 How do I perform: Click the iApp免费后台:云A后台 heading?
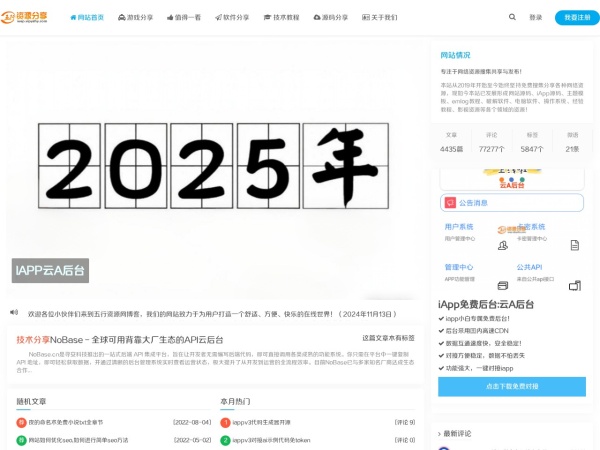[x=486, y=305]
